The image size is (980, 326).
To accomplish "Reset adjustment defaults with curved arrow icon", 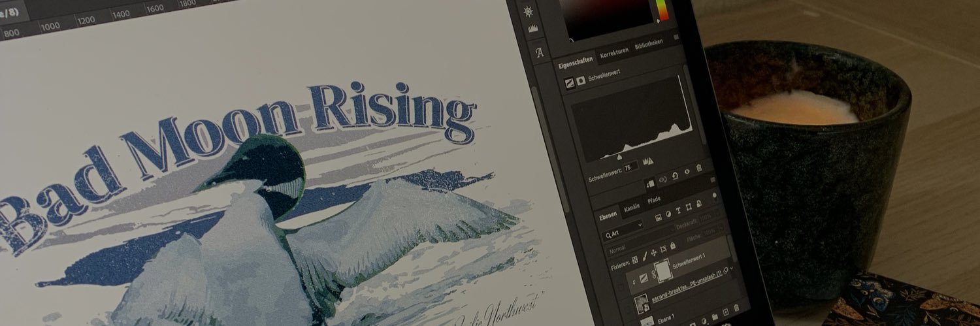I will point(675,176).
